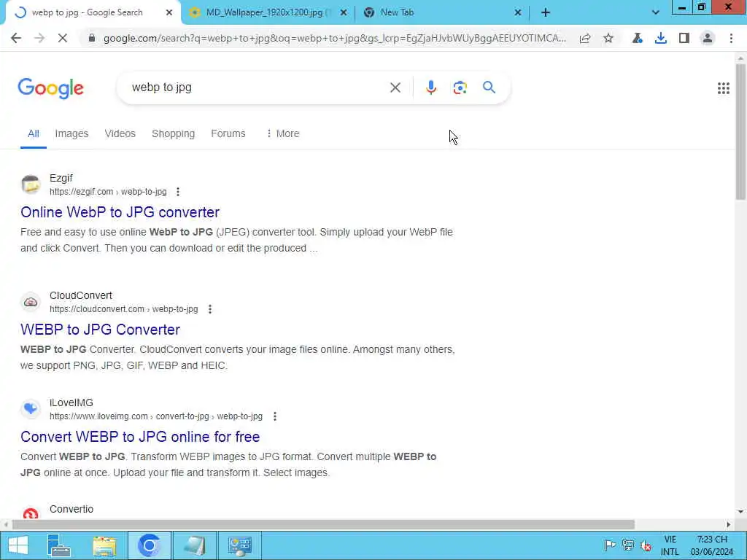Close the webp to jpg search tab
The width and height of the screenshot is (747, 560).
pyautogui.click(x=169, y=13)
